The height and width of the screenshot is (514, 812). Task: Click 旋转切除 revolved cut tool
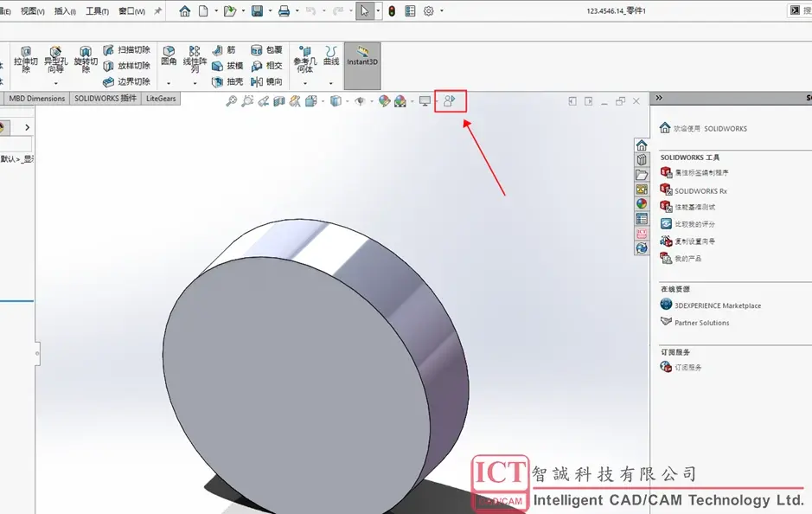pyautogui.click(x=86, y=60)
